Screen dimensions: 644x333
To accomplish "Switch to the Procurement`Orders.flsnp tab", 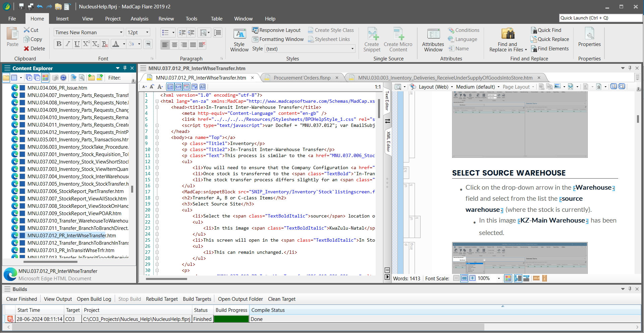I will (x=302, y=78).
